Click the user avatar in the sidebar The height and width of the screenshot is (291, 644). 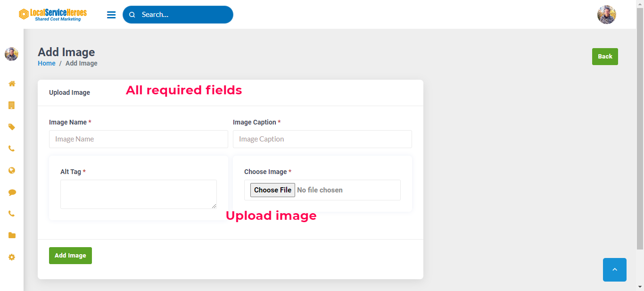point(11,54)
